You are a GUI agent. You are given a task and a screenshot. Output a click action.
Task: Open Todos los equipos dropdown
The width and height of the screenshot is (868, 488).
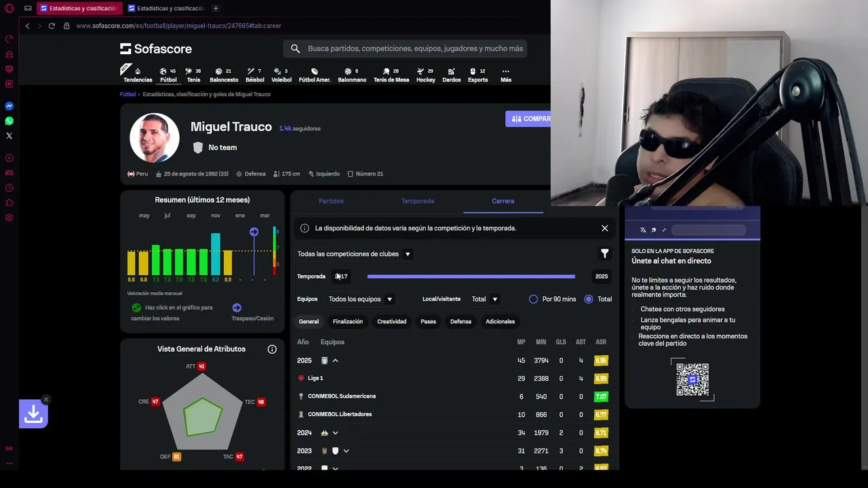tap(360, 299)
